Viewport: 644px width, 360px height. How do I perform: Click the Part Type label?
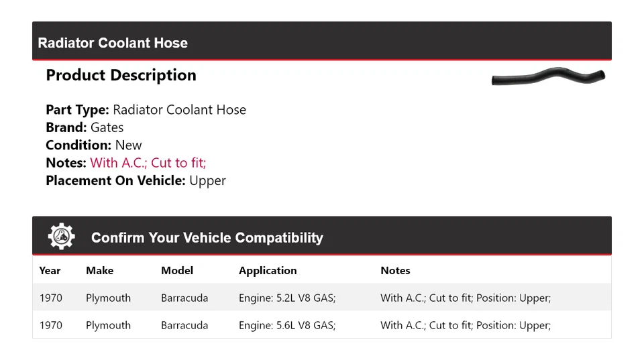tap(77, 110)
